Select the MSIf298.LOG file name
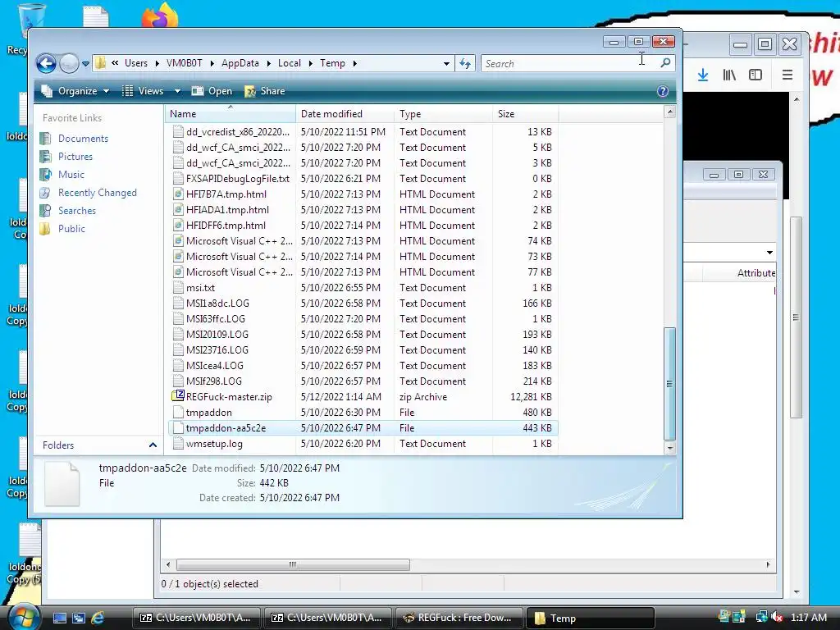Viewport: 840px width, 630px height. click(x=214, y=381)
